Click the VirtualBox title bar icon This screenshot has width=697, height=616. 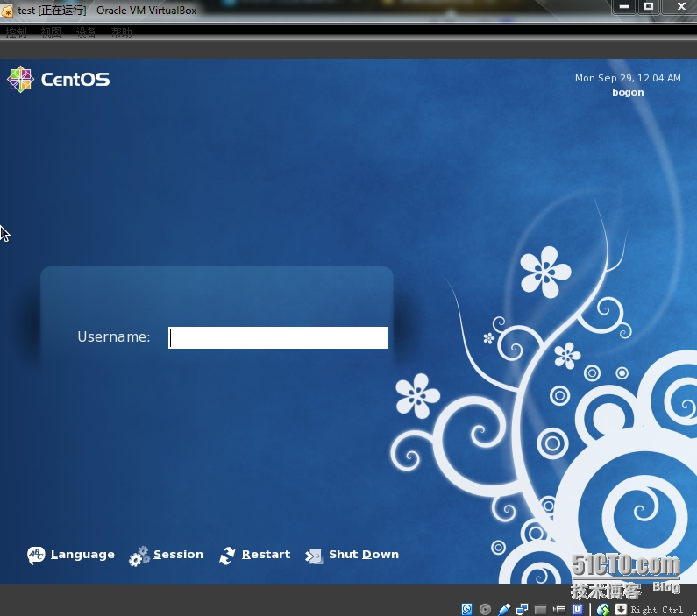[x=7, y=11]
